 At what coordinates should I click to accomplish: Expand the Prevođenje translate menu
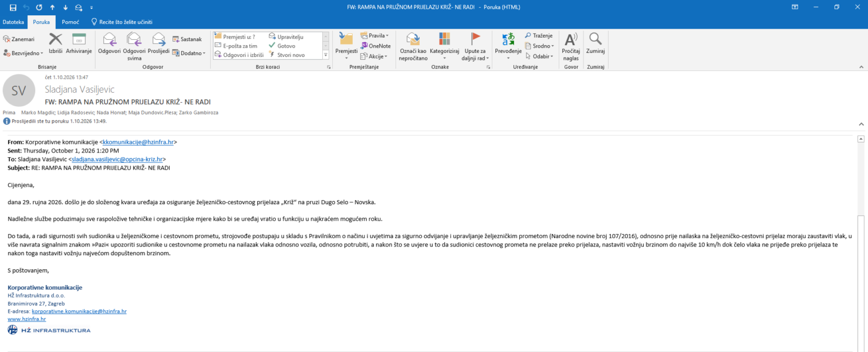[x=508, y=47]
